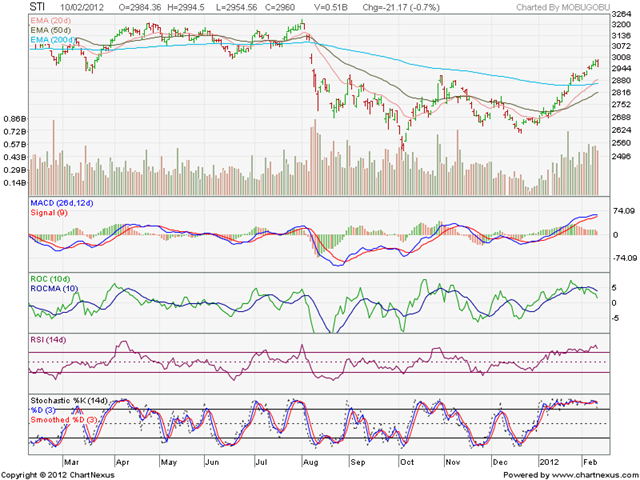Click the EMA (50d) legend label
This screenshot has width=640, height=480.
50,30
